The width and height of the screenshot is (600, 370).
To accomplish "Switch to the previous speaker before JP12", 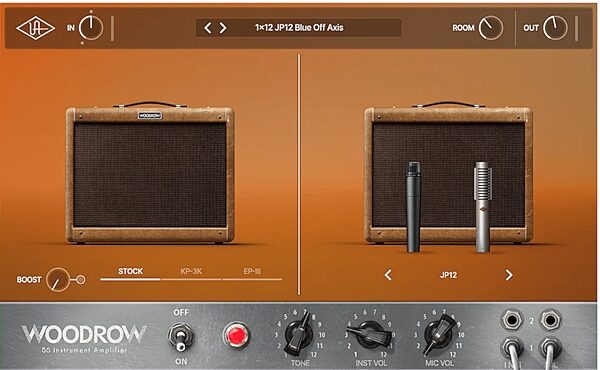I will 388,275.
